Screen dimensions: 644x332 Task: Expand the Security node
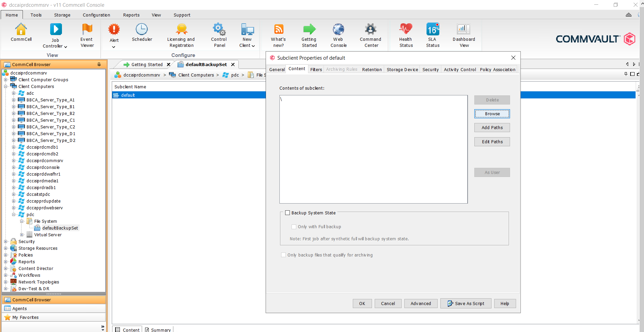(x=6, y=242)
